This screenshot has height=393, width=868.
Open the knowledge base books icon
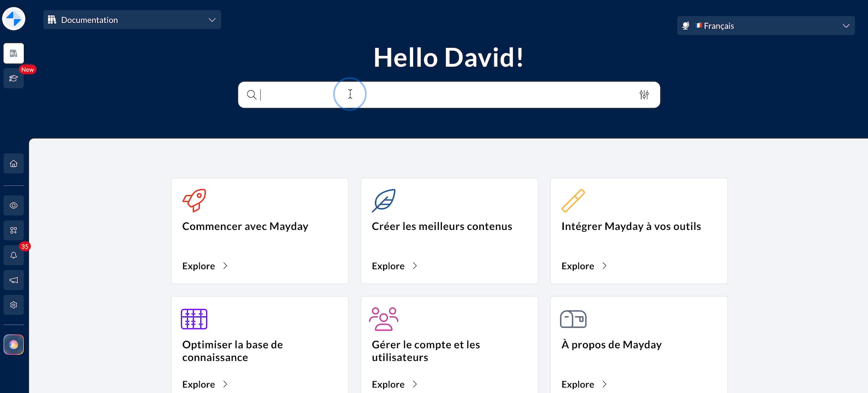click(14, 53)
